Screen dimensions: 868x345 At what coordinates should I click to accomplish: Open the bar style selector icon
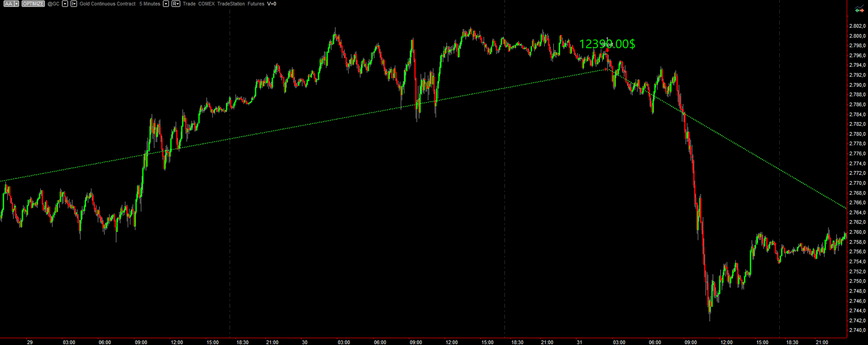[x=74, y=4]
